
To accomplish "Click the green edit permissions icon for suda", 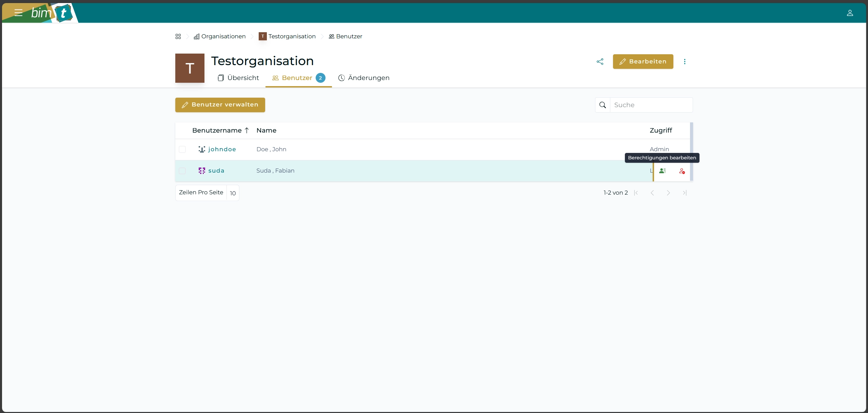I will (x=662, y=171).
